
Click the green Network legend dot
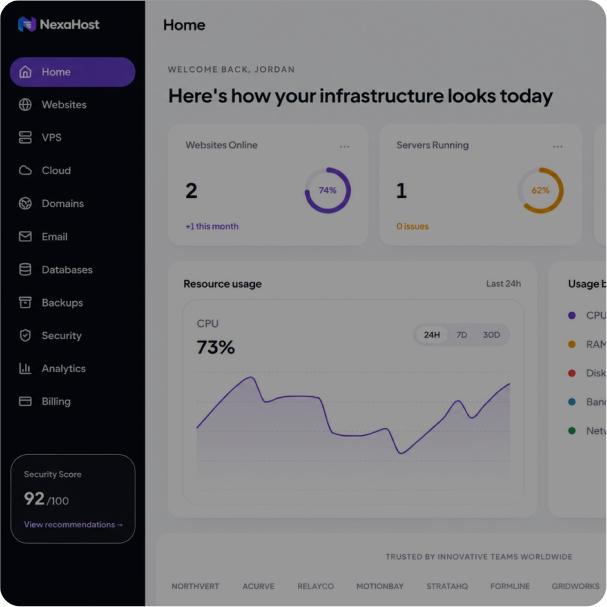[571, 430]
